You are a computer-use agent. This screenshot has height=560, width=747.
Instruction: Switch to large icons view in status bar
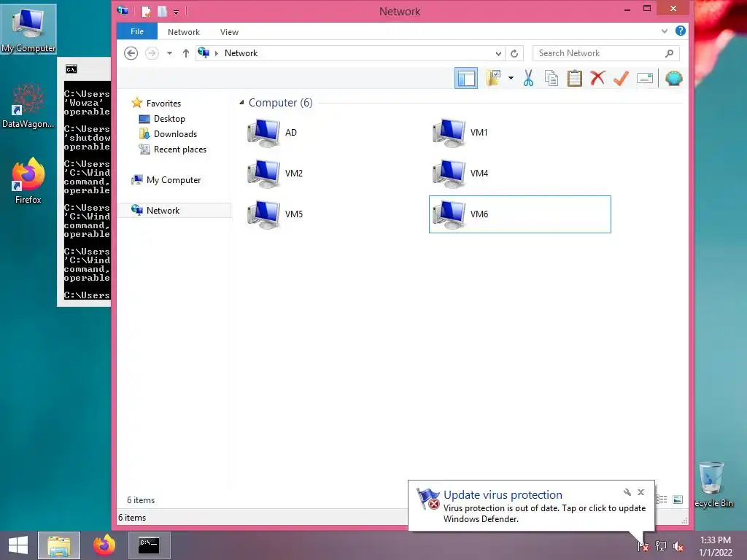tap(678, 499)
